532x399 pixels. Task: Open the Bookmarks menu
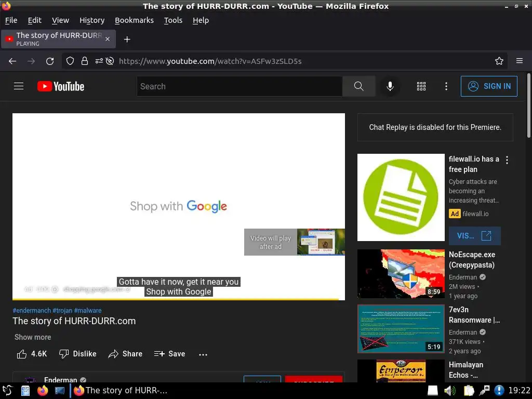tap(134, 20)
